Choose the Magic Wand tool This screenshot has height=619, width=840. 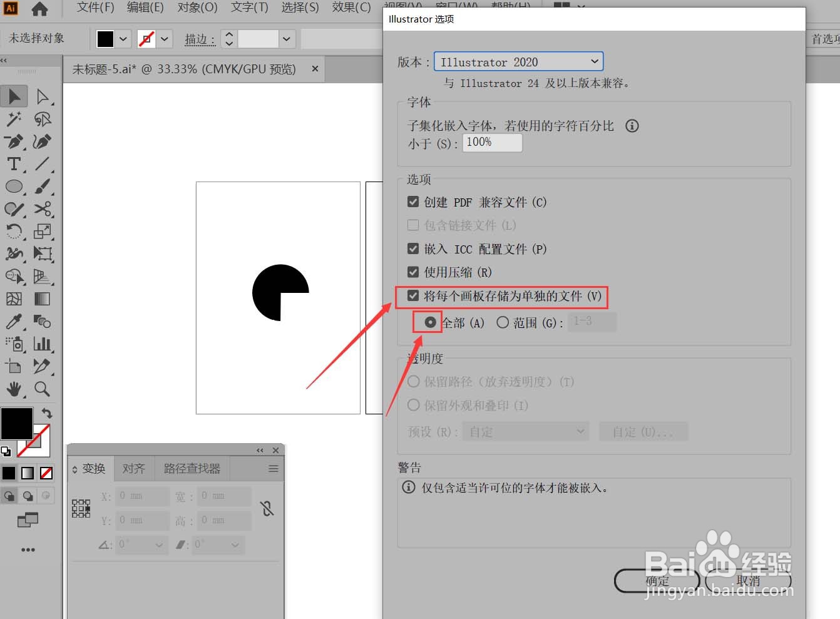[x=14, y=119]
